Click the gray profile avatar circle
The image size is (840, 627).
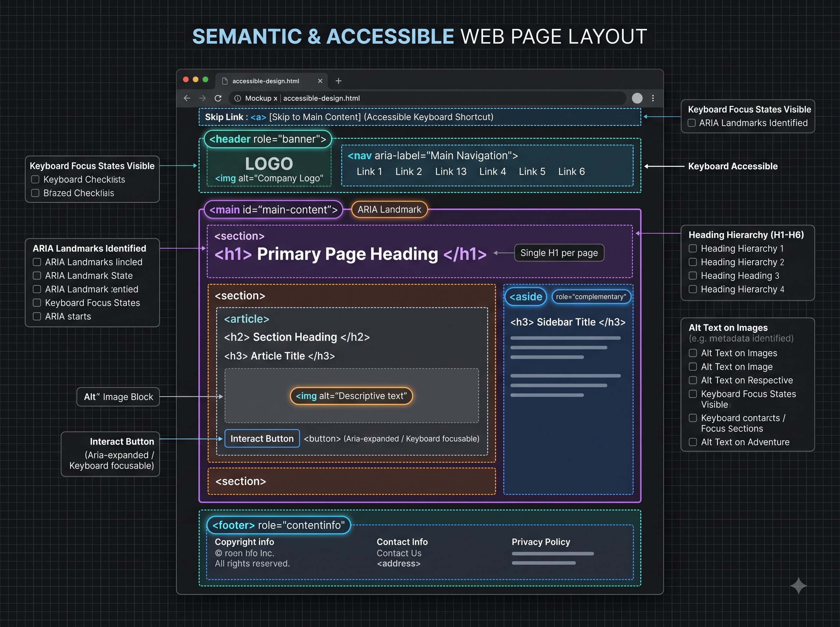pyautogui.click(x=637, y=98)
